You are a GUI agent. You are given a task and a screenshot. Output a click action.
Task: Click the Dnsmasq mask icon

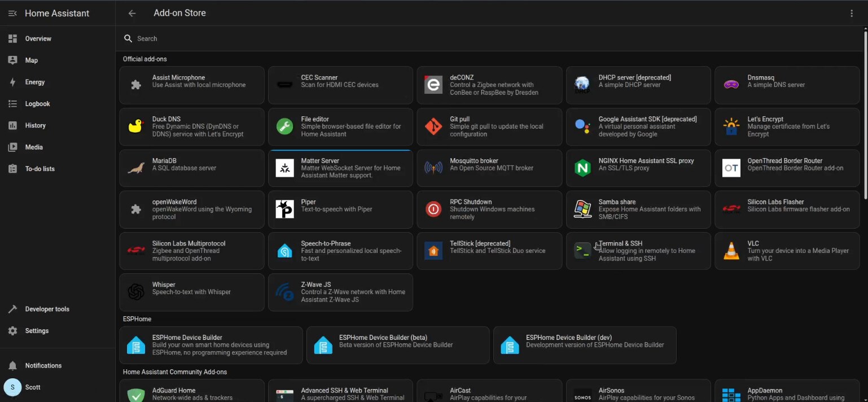(731, 85)
